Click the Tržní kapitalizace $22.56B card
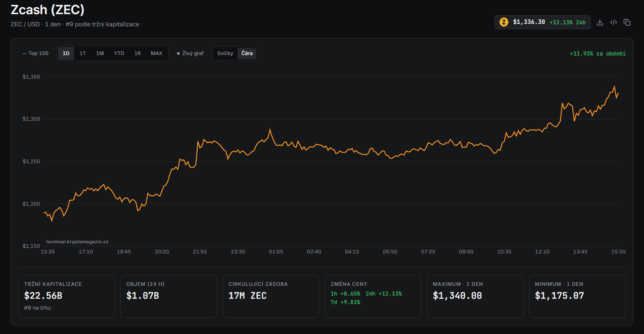Image resolution: width=644 pixels, height=334 pixels. tap(66, 296)
